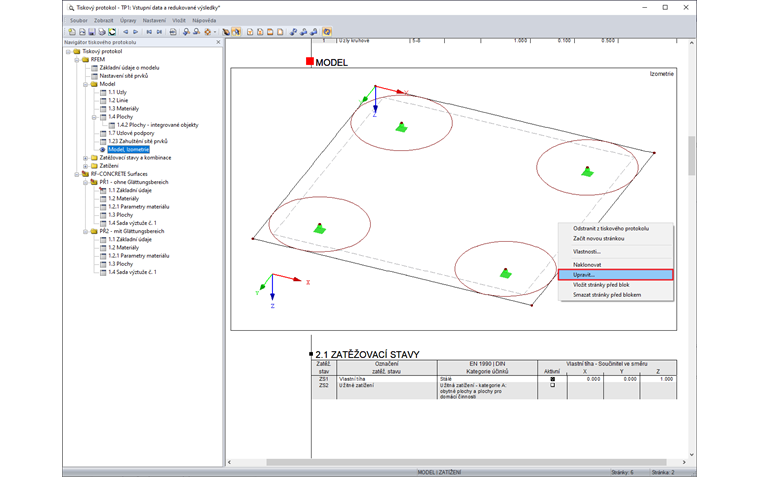Open the Zobrazit menu

[x=104, y=20]
